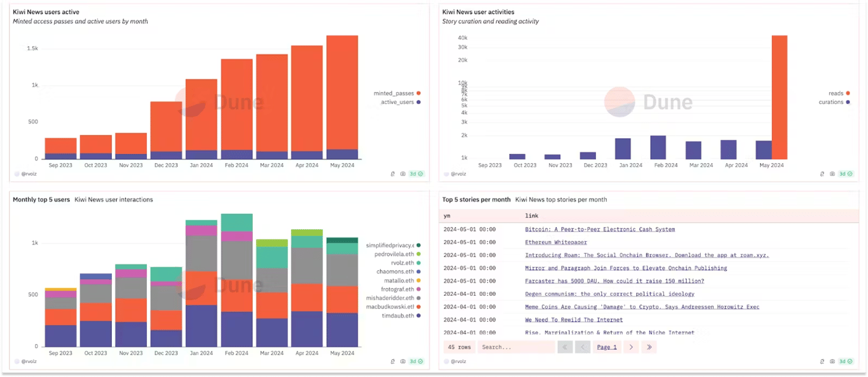Click Jan 2024 timdaub.eth purple segment in top users chart
868x377 pixels.
click(201, 326)
